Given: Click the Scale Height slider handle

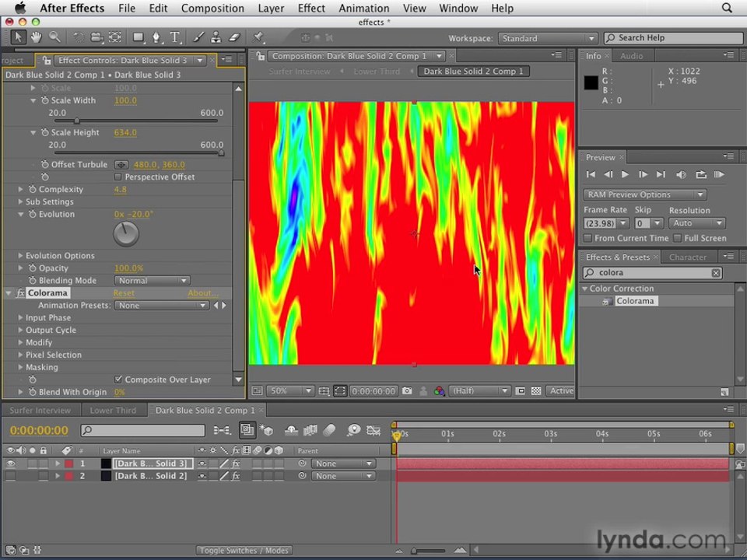Looking at the screenshot, I should [x=221, y=153].
